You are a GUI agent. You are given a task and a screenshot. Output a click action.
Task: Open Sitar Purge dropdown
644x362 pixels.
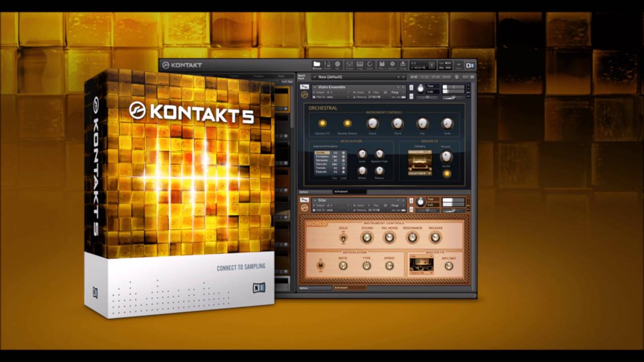397,206
